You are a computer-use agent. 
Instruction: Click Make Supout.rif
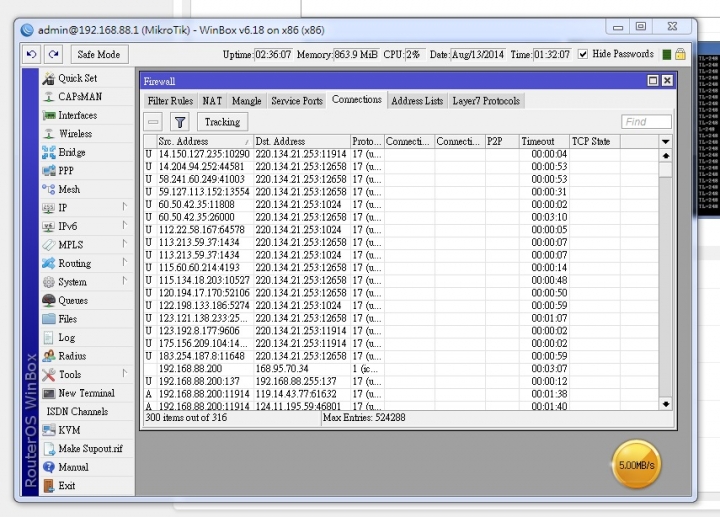point(90,449)
